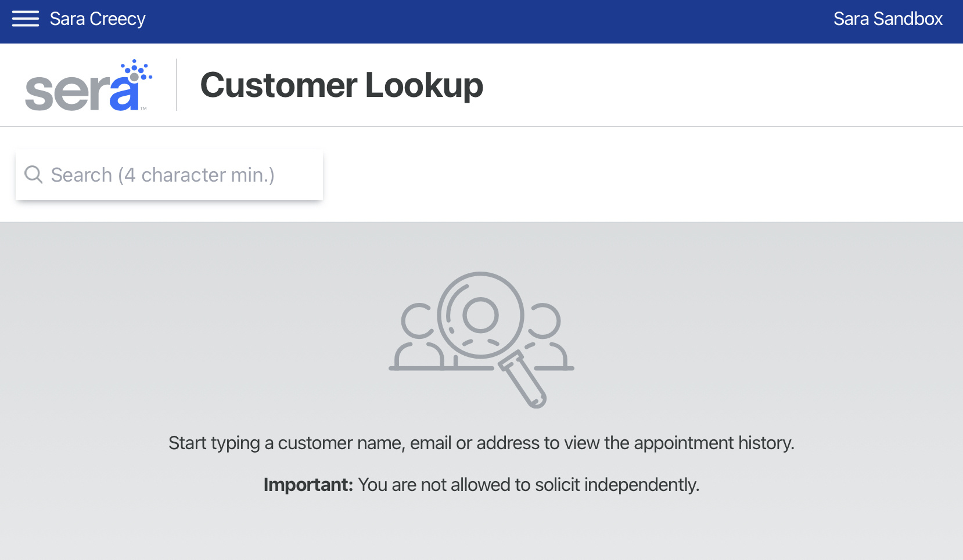The image size is (963, 560).
Task: Focus the customer search field
Action: pos(169,175)
